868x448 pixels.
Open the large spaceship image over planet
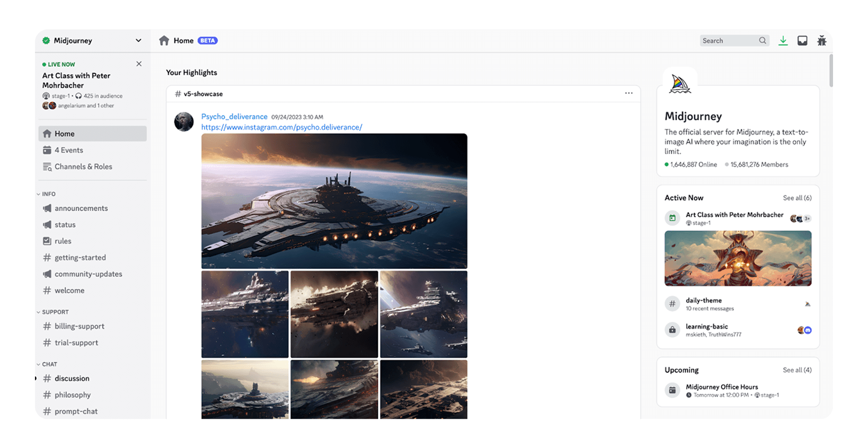tap(334, 201)
